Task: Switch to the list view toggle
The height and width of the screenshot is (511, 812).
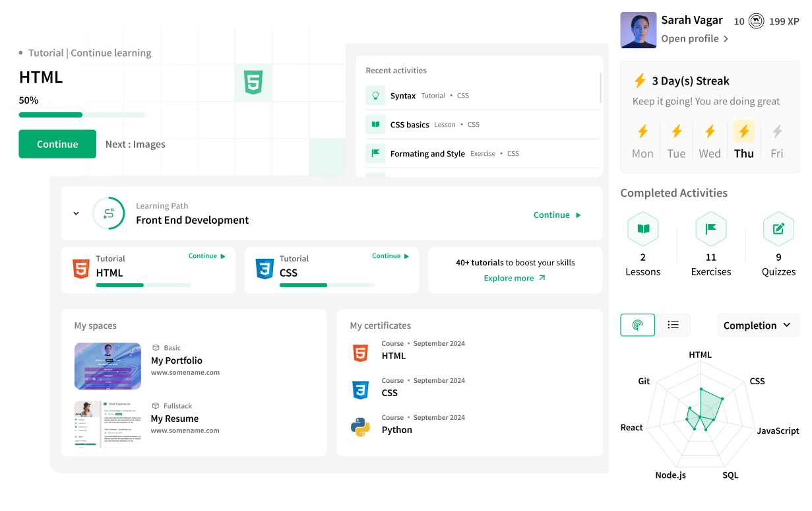Action: coord(673,325)
